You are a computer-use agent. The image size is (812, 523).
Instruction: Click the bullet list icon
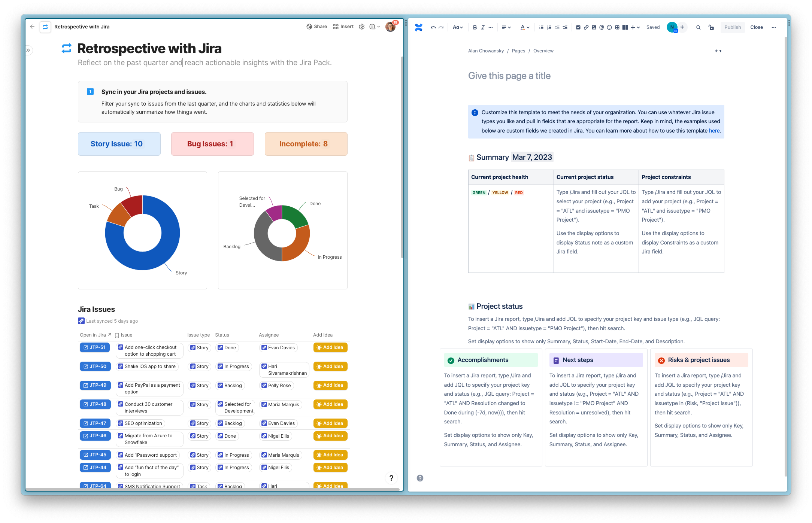tap(541, 27)
